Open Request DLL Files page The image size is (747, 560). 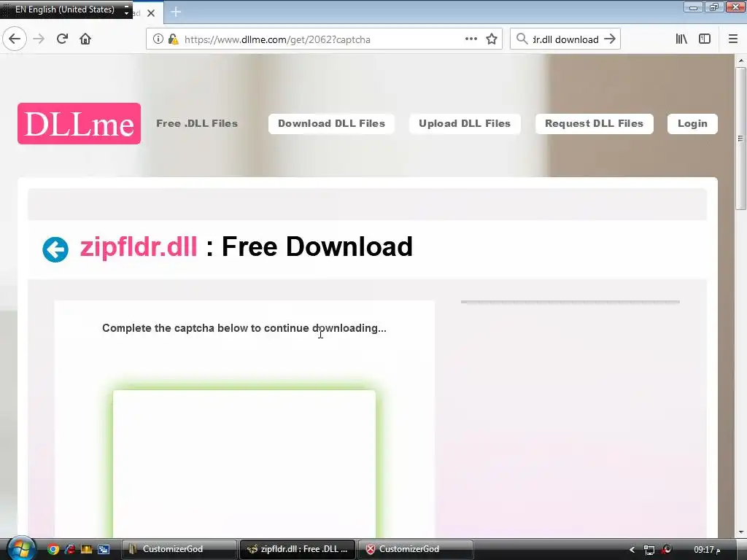(x=594, y=124)
